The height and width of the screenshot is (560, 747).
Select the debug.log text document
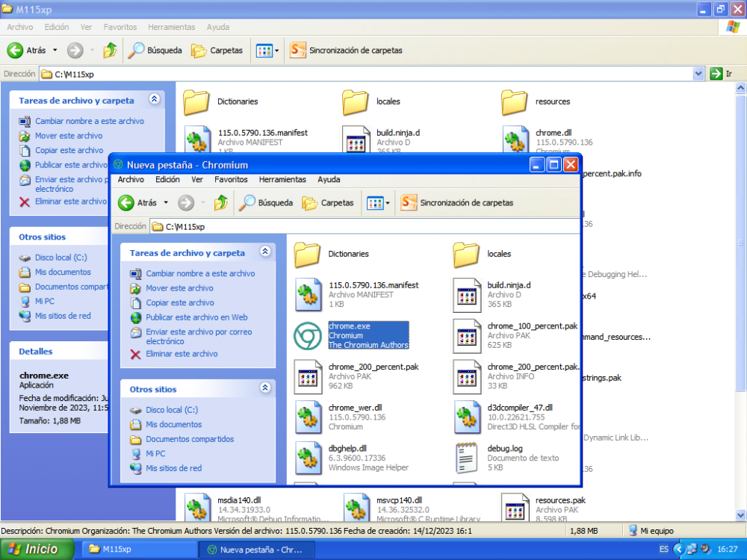point(468,458)
